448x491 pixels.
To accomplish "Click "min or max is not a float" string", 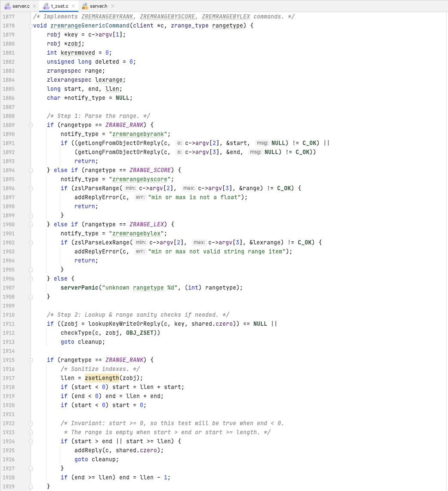I will tap(195, 197).
